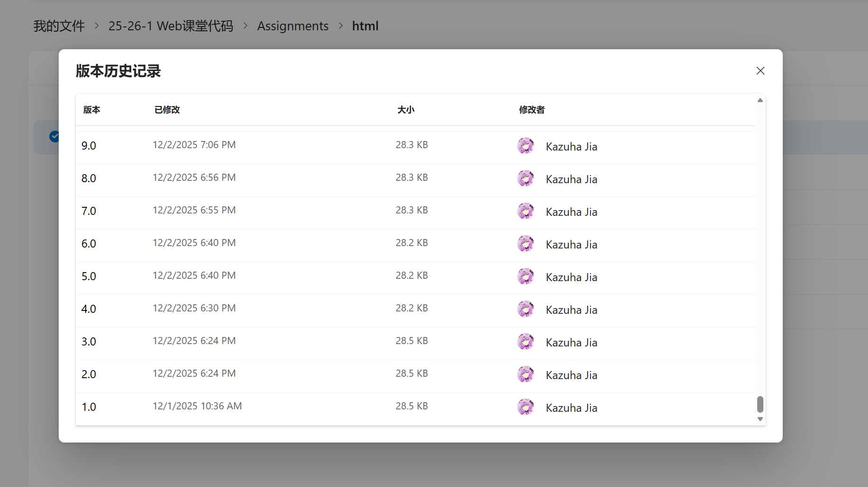Screen dimensions: 868x487
Task: Click Kazuha Jia avatar in version 1.0 row
Action: click(525, 407)
